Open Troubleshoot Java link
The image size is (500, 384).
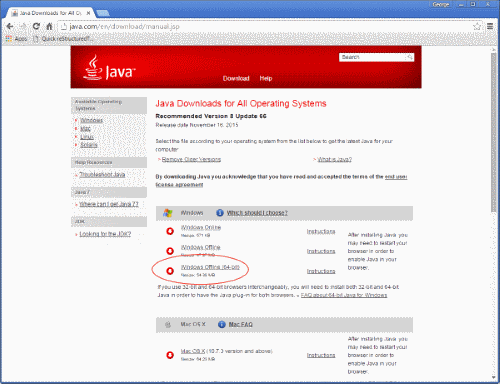[x=102, y=174]
